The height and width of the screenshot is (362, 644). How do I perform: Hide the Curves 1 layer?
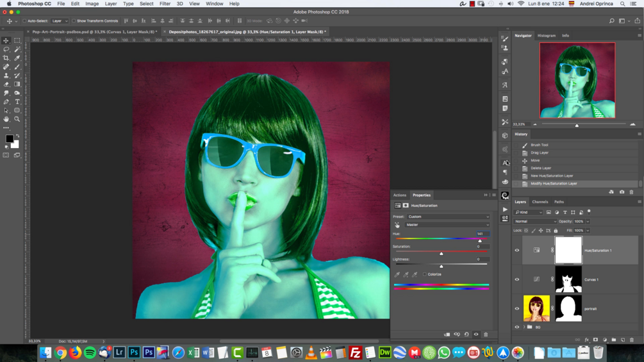pyautogui.click(x=517, y=279)
